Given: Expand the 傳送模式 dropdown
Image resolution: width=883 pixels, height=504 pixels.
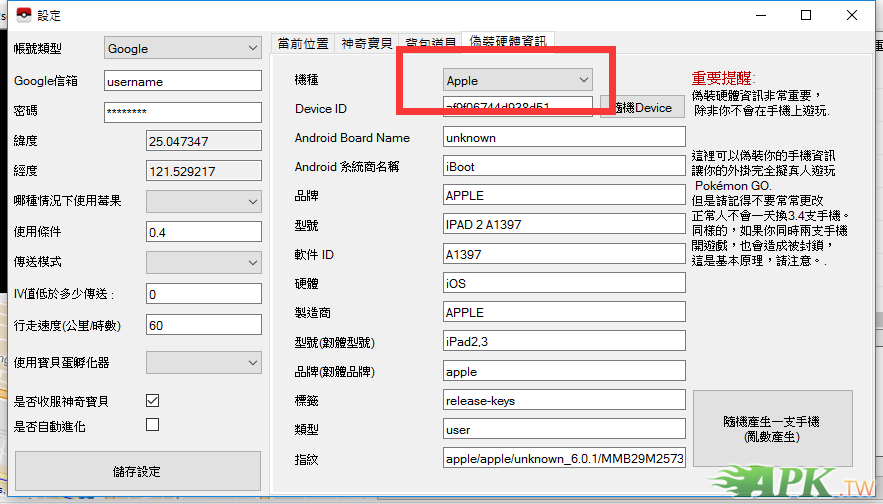Looking at the screenshot, I should pyautogui.click(x=204, y=262).
